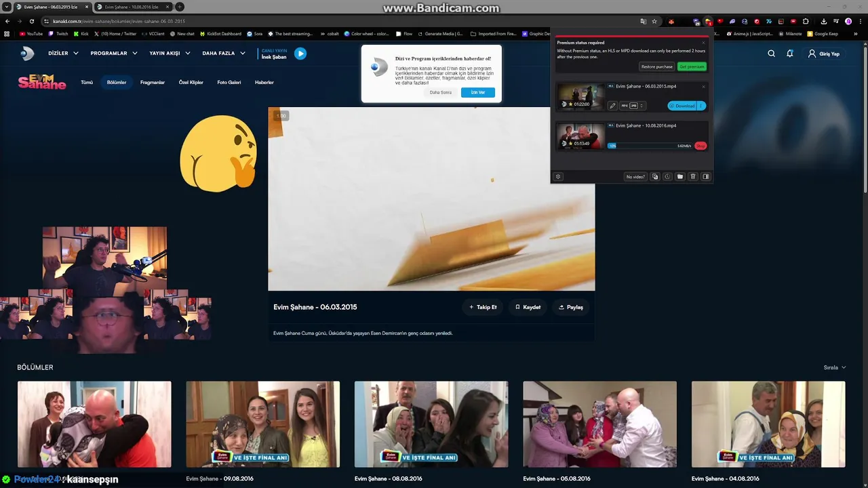
Task: Open the 09.08.2016 episode thumbnail
Action: [x=263, y=424]
